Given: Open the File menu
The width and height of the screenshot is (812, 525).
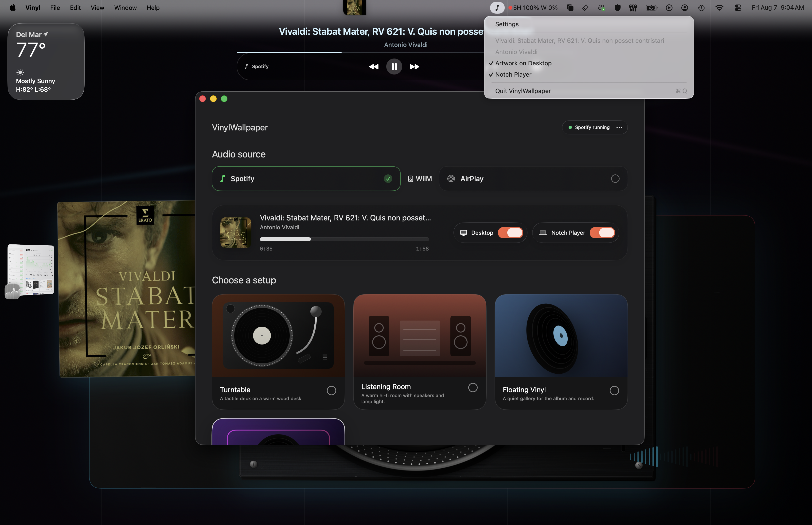Looking at the screenshot, I should [x=55, y=8].
